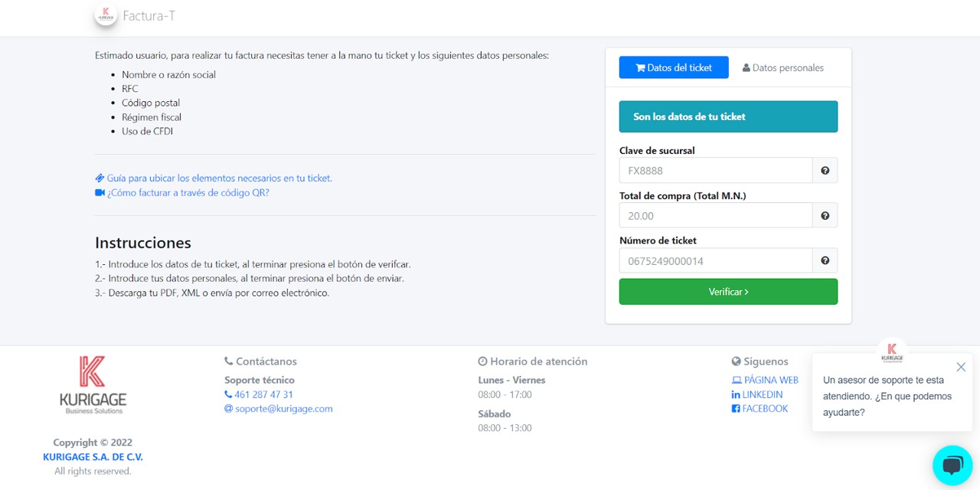Image resolution: width=980 pixels, height=490 pixels.
Task: Click the large Kurigage footer logo
Action: coord(93,384)
